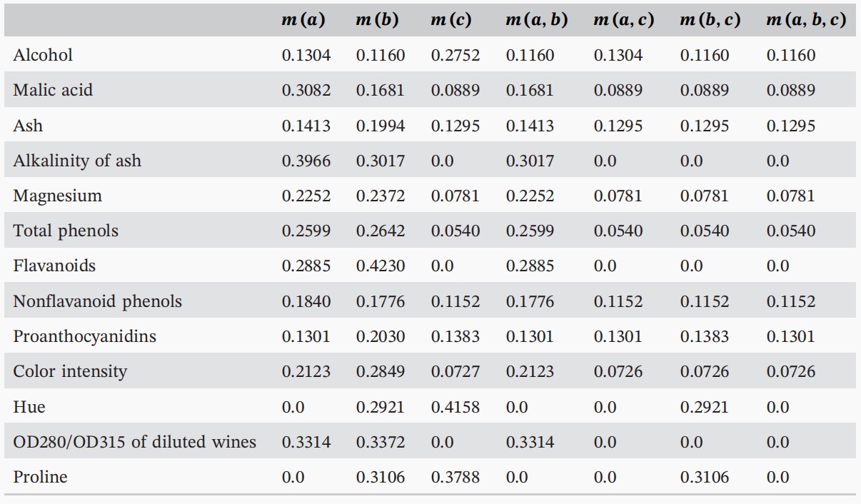Click the Nonflavanoid phenols row label
This screenshot has height=504, width=861.
click(97, 301)
